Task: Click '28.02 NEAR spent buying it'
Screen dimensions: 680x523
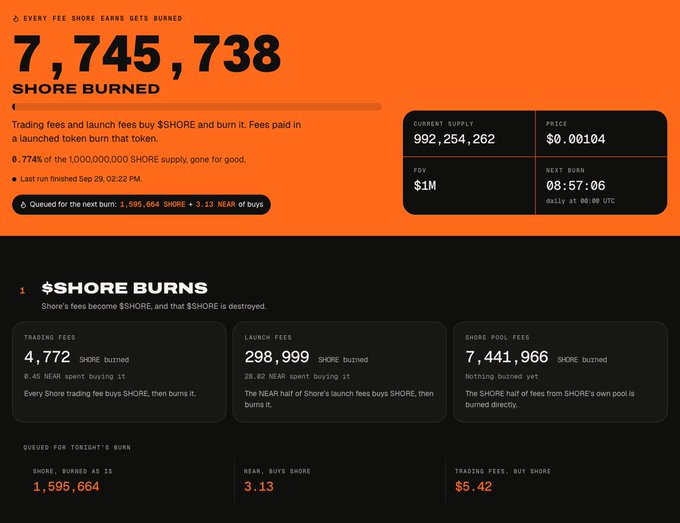Action: tap(297, 376)
